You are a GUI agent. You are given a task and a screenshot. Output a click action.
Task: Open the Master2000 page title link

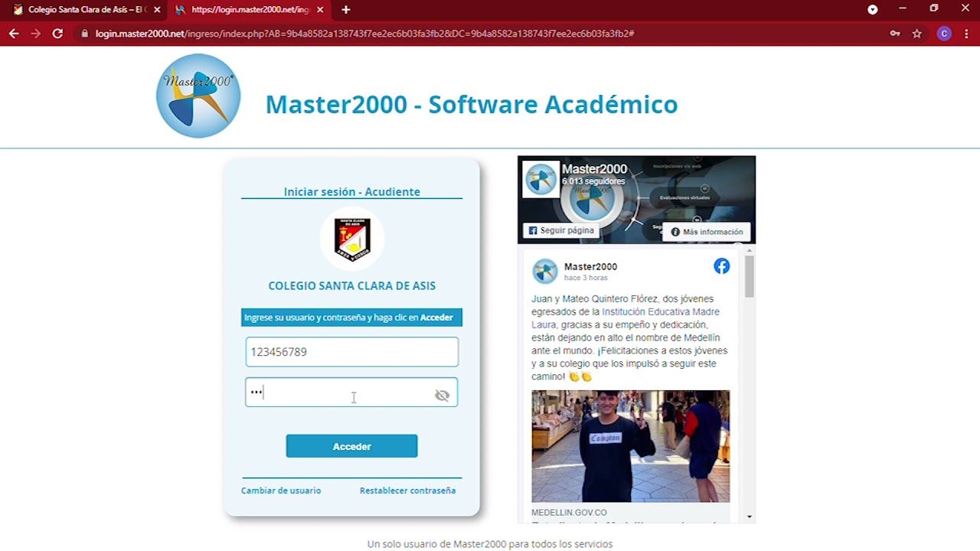coord(594,169)
